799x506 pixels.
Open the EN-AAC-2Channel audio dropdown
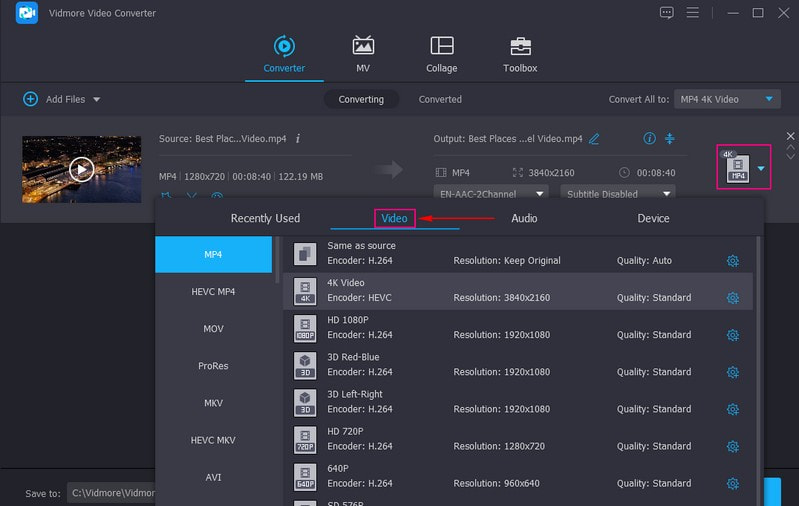491,194
